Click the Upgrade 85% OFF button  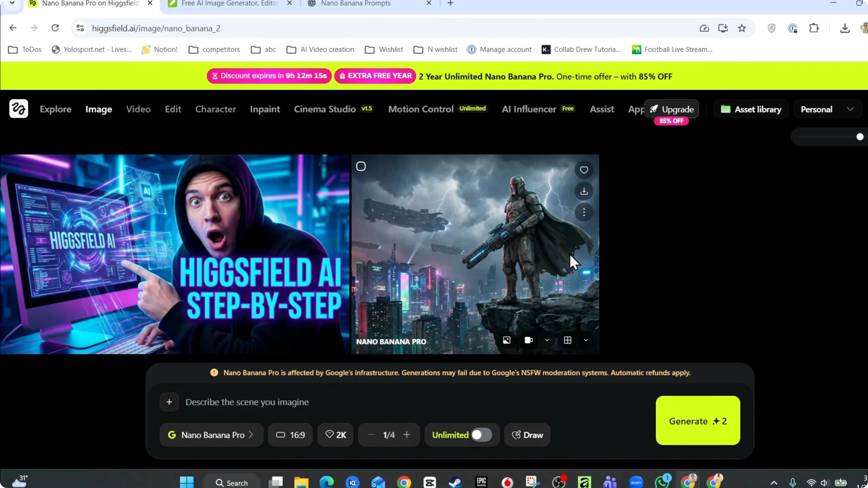[x=672, y=109]
